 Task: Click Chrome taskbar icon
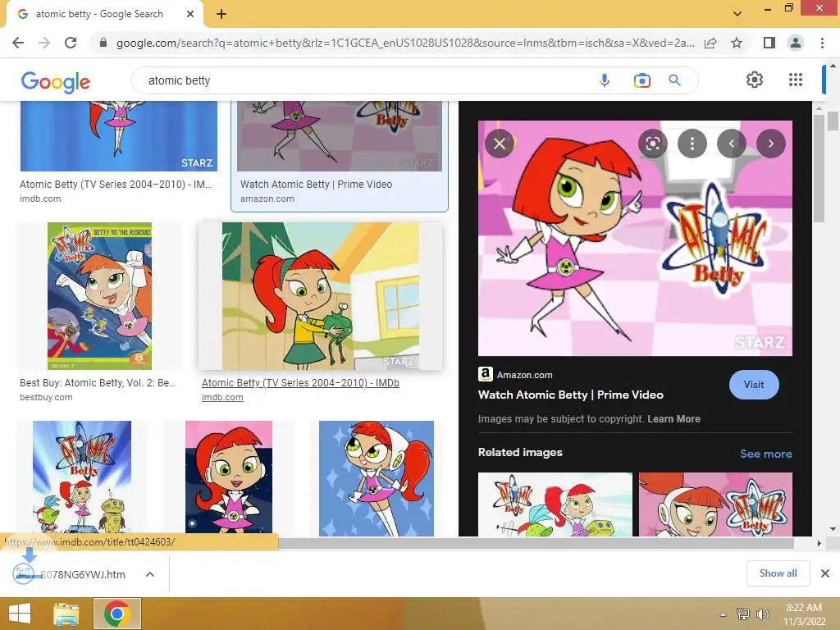point(116,614)
